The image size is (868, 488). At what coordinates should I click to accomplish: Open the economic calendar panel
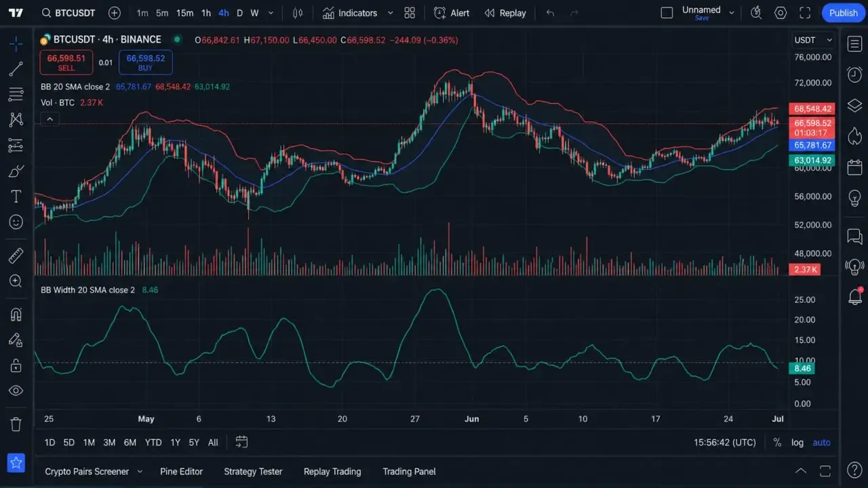click(x=854, y=167)
